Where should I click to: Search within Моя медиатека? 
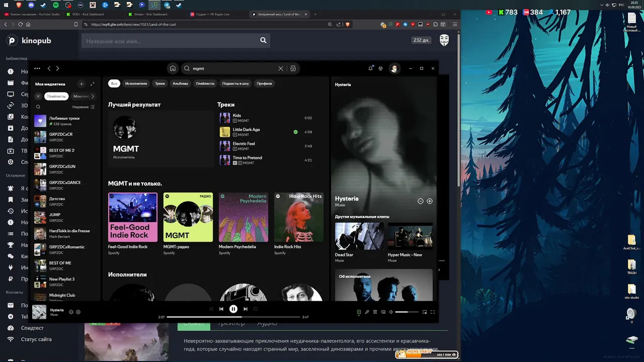click(38, 107)
